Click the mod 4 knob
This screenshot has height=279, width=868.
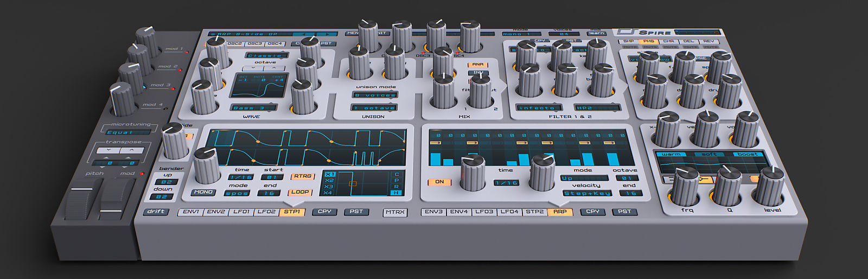click(123, 100)
